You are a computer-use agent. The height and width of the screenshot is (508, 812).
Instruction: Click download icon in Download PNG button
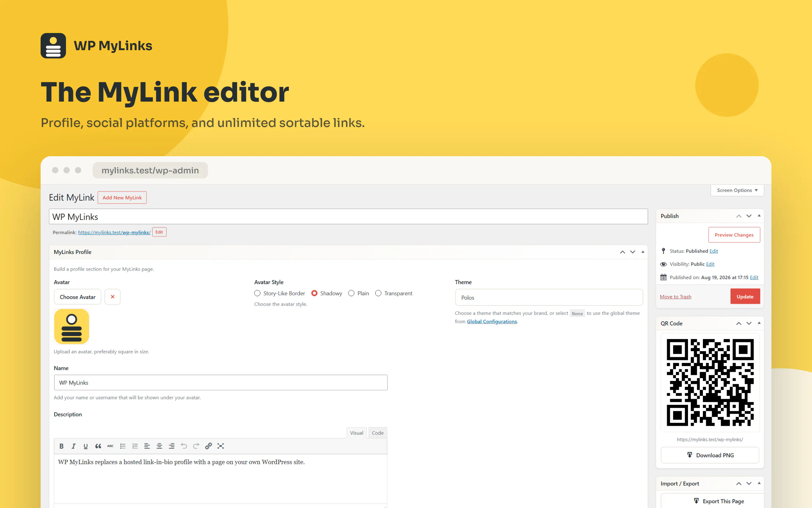click(x=690, y=455)
